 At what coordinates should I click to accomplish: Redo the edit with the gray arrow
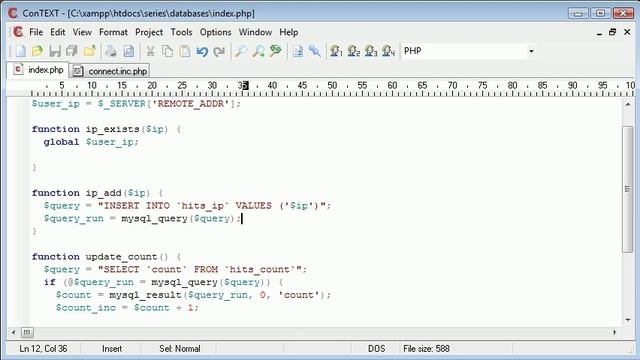coord(220,51)
